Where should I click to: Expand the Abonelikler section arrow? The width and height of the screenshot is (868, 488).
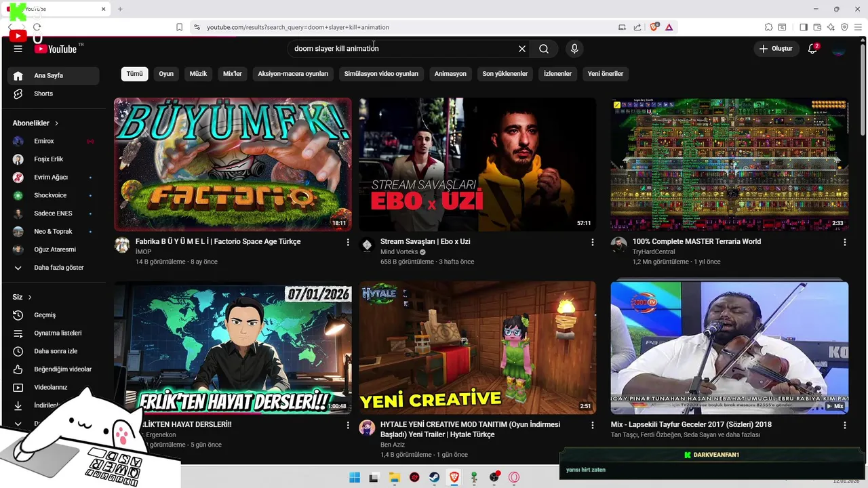pyautogui.click(x=56, y=123)
